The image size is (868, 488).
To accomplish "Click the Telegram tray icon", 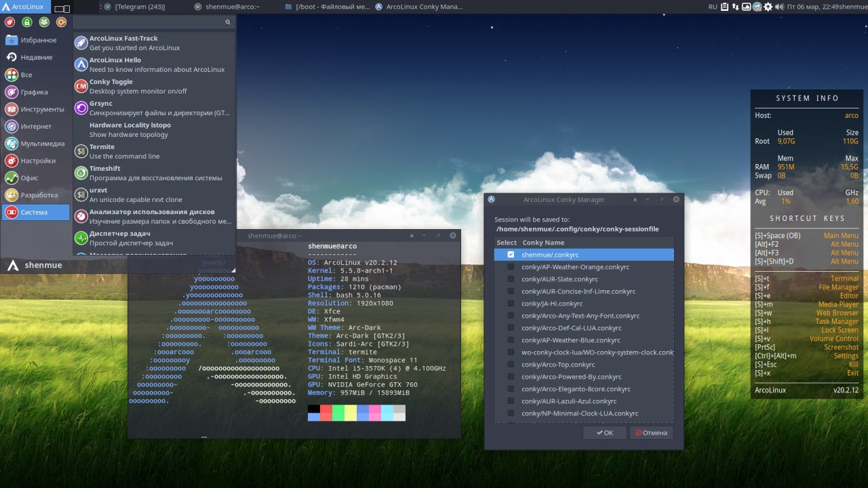I will pyautogui.click(x=757, y=7).
